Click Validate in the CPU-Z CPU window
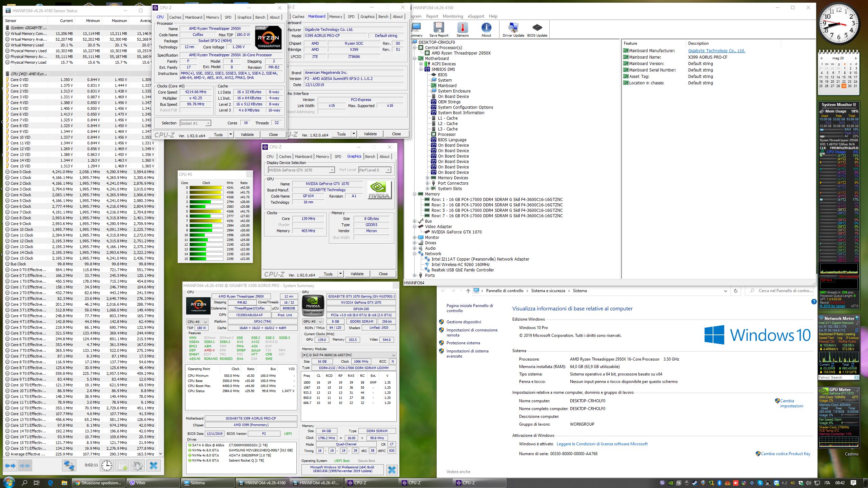The width and height of the screenshot is (868, 488). (x=247, y=135)
